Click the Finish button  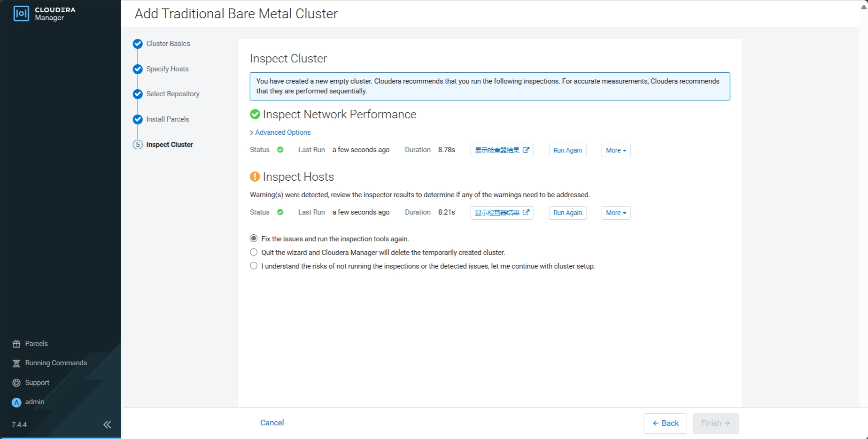[x=715, y=424]
